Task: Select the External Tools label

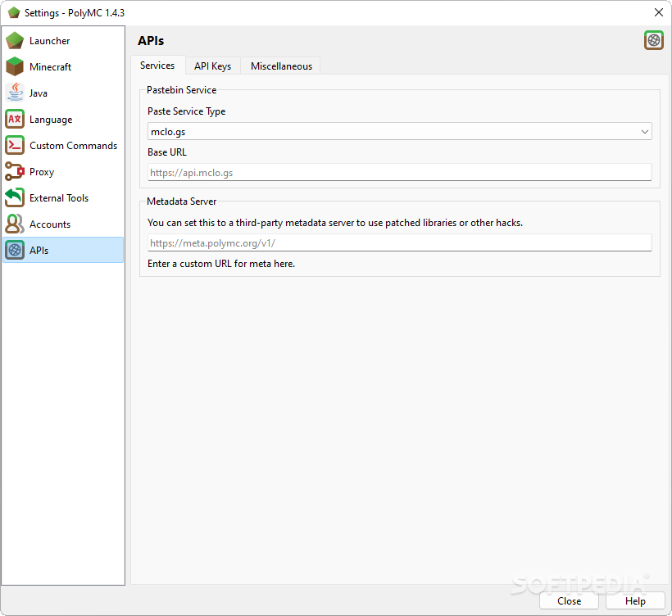Action: [59, 198]
